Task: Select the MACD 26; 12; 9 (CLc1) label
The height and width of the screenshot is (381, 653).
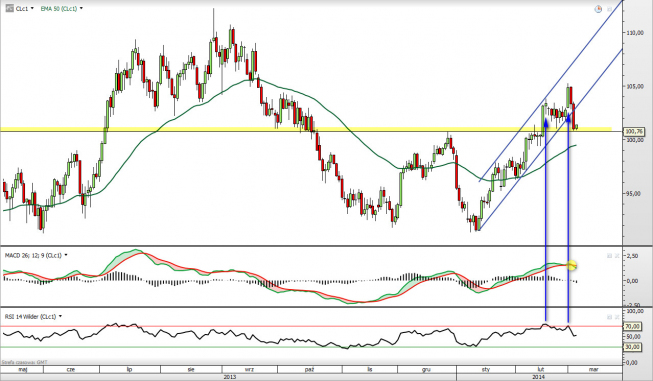Action: 33,255
